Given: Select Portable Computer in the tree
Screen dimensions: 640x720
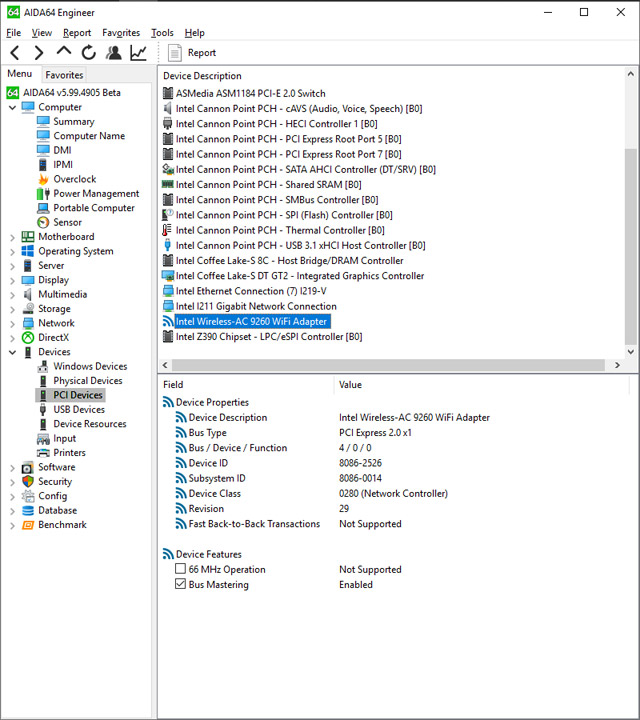Looking at the screenshot, I should (x=94, y=208).
